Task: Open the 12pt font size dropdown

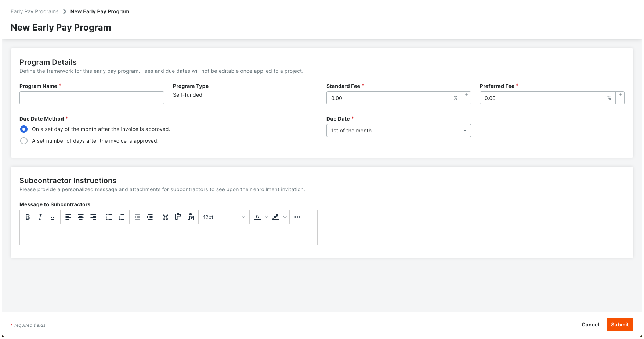Action: 224,217
